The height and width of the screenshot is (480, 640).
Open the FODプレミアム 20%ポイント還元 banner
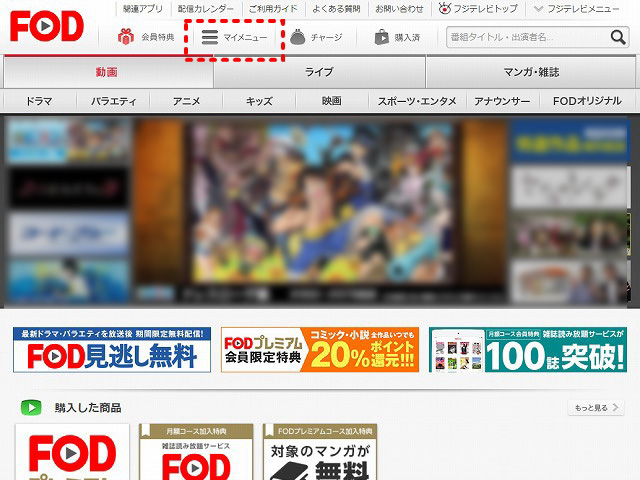pos(320,350)
